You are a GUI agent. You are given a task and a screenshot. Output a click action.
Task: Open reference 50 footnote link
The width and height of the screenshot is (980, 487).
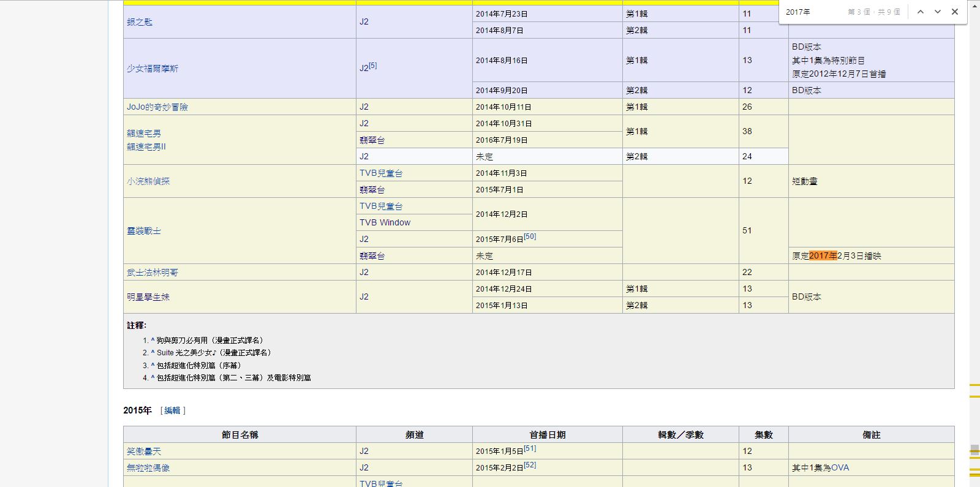pyautogui.click(x=530, y=236)
